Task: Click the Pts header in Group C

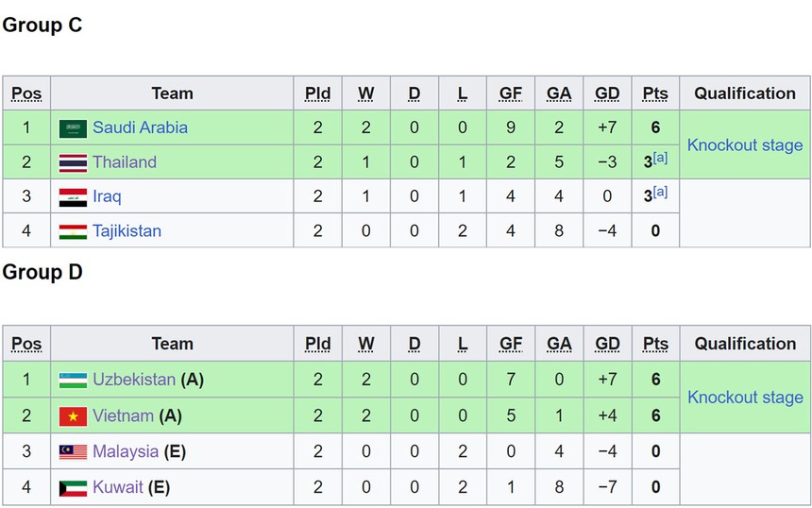Action: (x=654, y=93)
